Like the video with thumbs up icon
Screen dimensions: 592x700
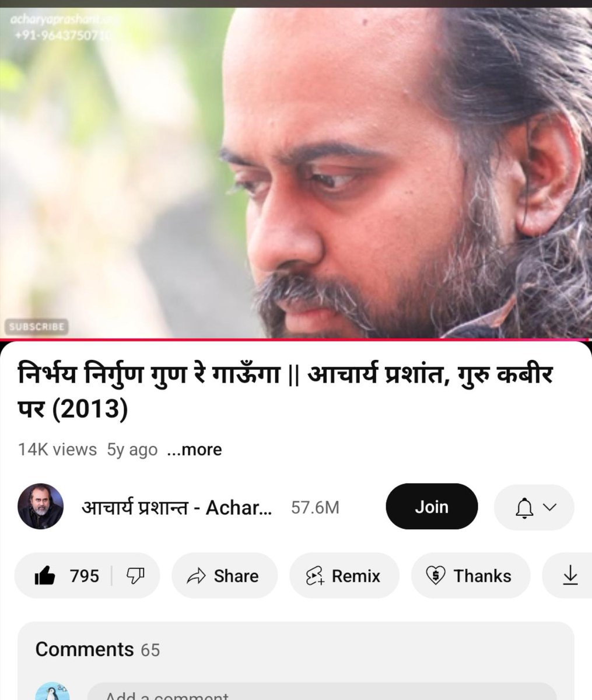tap(45, 576)
